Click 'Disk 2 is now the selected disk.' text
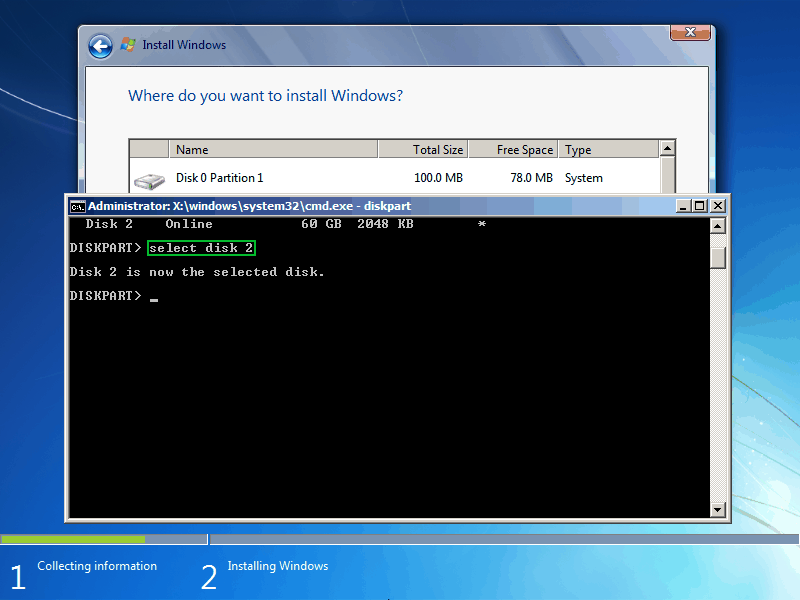This screenshot has height=600, width=800. pos(197,272)
